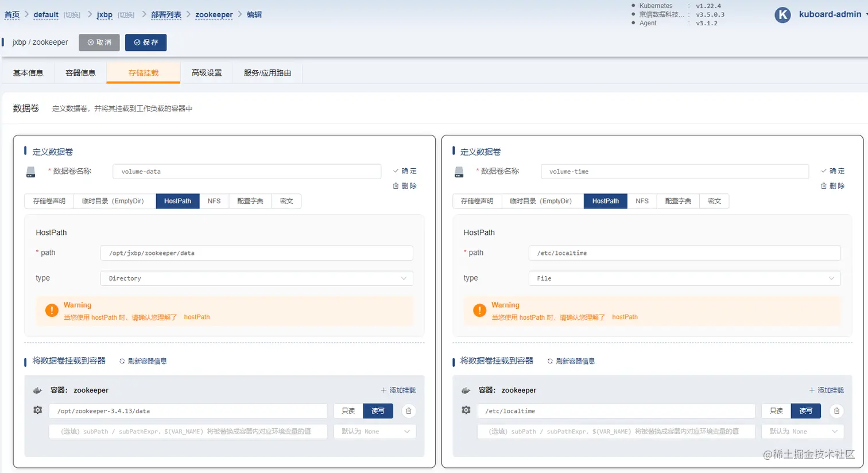
Task: Click the subPath field under /etc/localtime mount
Action: click(x=616, y=432)
